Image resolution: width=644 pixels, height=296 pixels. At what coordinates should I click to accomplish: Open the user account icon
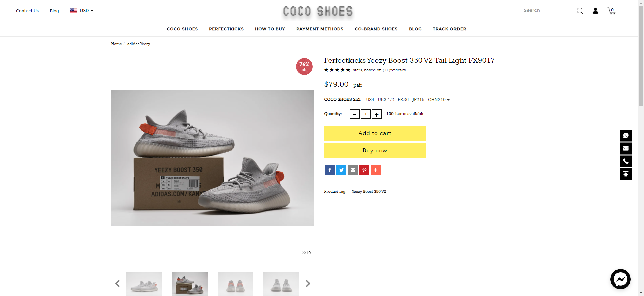coord(595,11)
